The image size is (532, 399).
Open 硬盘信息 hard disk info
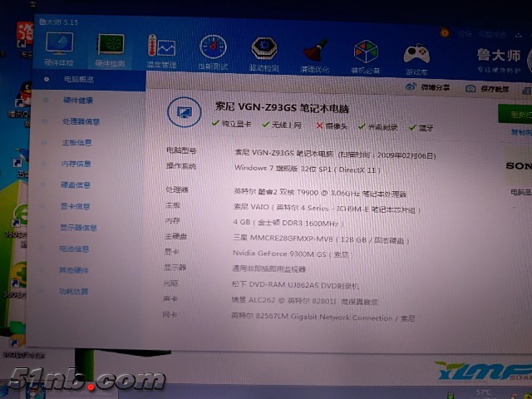pos(76,185)
